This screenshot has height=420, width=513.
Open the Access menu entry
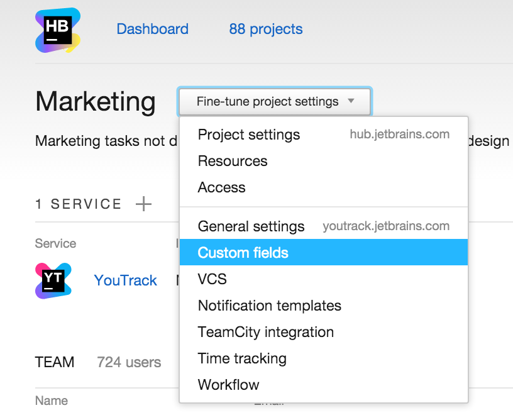coord(324,187)
